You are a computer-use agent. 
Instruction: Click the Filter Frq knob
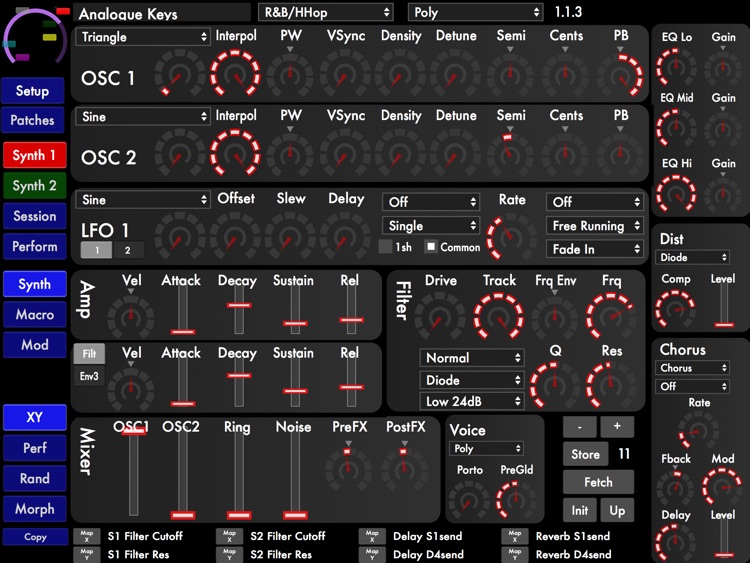pyautogui.click(x=611, y=317)
